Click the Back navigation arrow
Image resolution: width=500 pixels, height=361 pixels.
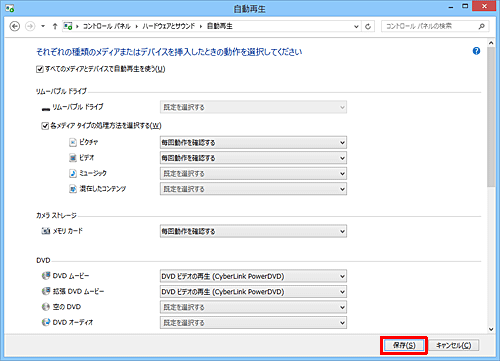coord(15,26)
